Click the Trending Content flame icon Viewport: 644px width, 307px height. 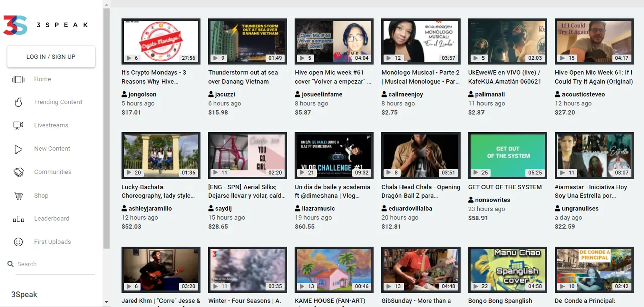pos(18,102)
